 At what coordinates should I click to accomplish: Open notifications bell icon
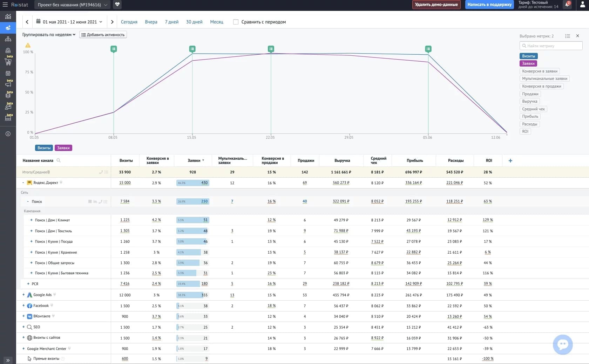tap(567, 5)
